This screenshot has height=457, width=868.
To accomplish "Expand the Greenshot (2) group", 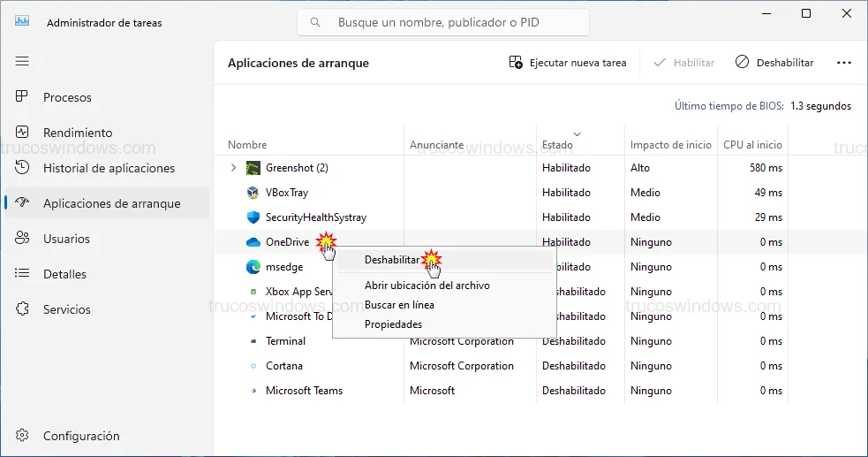I will pos(233,168).
